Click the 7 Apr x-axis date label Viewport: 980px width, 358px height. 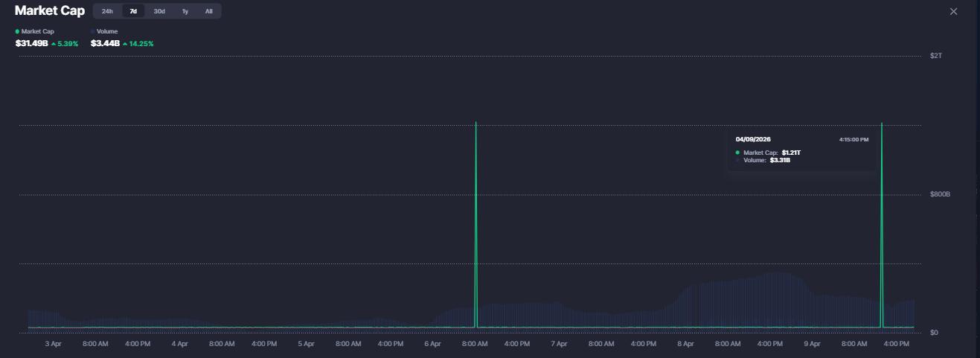pyautogui.click(x=559, y=344)
